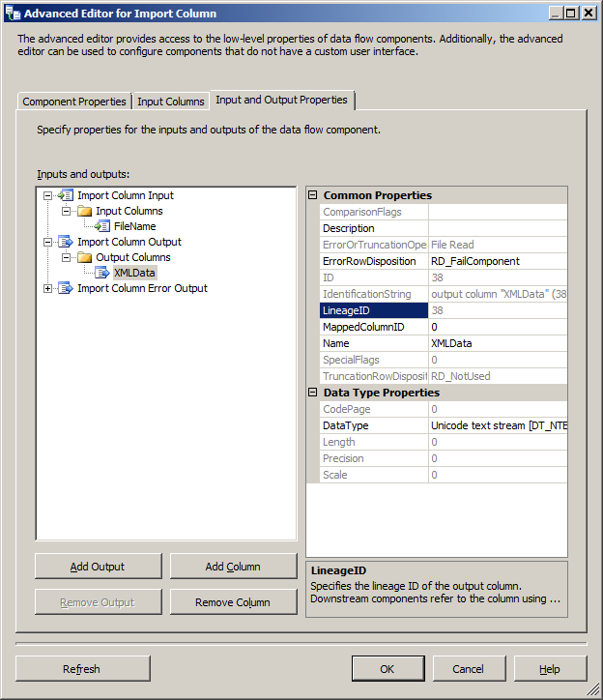Click the Description property value field
The width and height of the screenshot is (603, 700).
pyautogui.click(x=498, y=228)
